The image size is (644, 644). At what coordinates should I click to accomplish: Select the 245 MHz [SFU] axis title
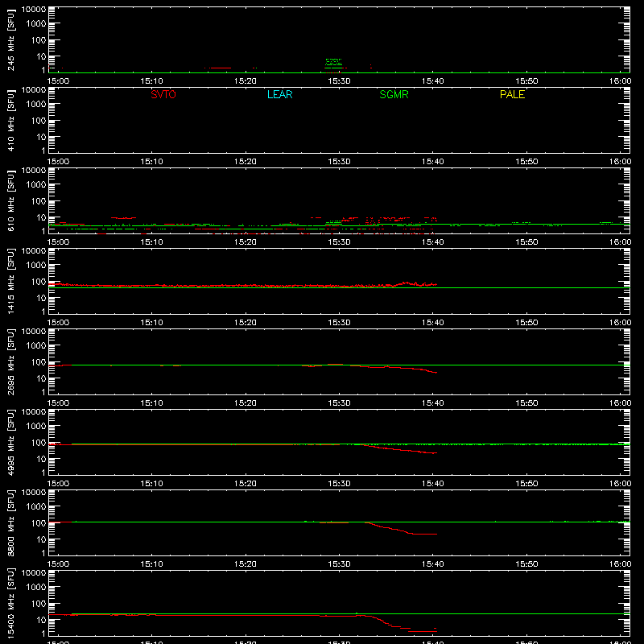click(x=11, y=39)
